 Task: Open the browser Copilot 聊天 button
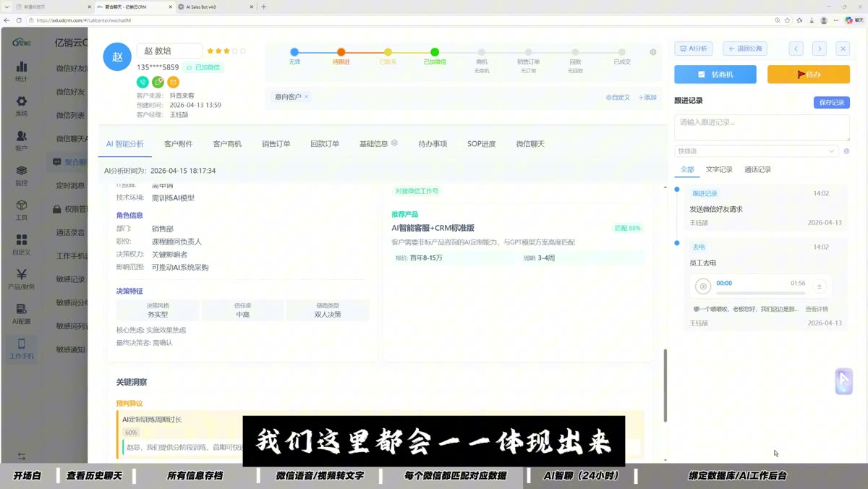click(x=854, y=20)
